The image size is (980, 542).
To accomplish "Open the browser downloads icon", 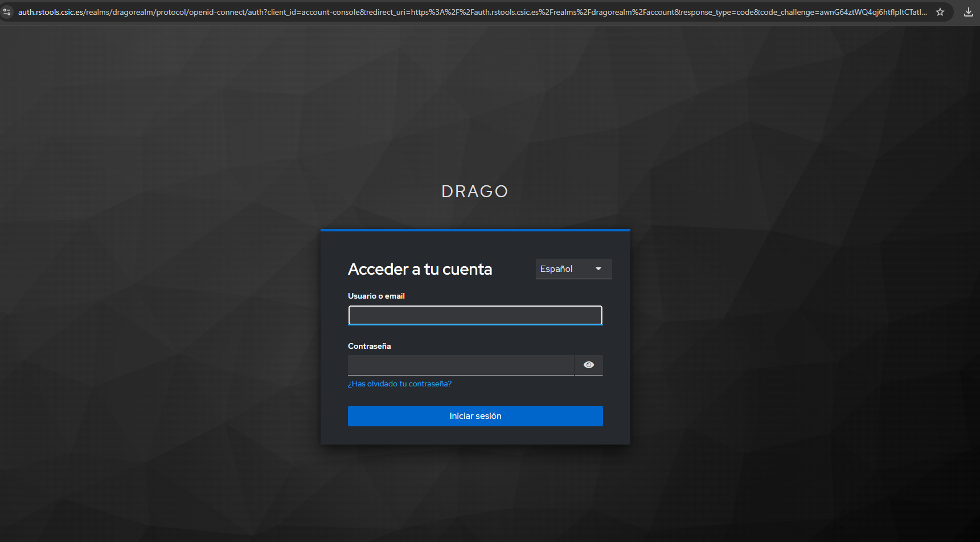I will [968, 12].
